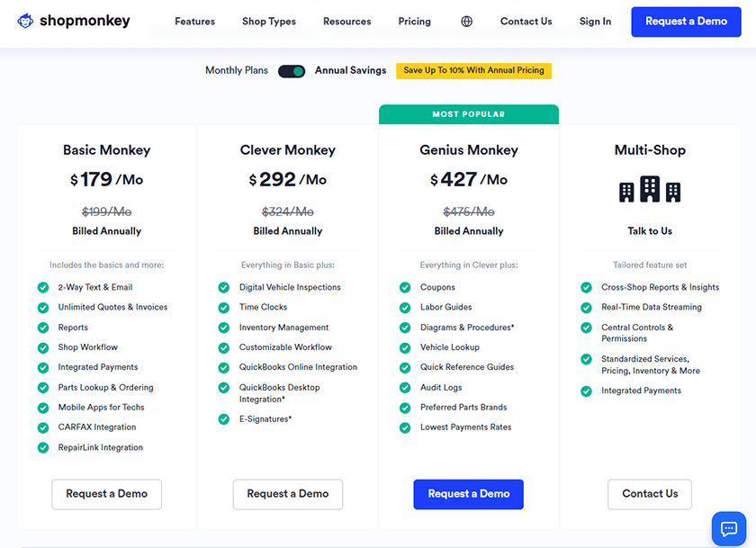Click the shopmonkey wordmark text
This screenshot has width=756, height=548.
pyautogui.click(x=85, y=21)
